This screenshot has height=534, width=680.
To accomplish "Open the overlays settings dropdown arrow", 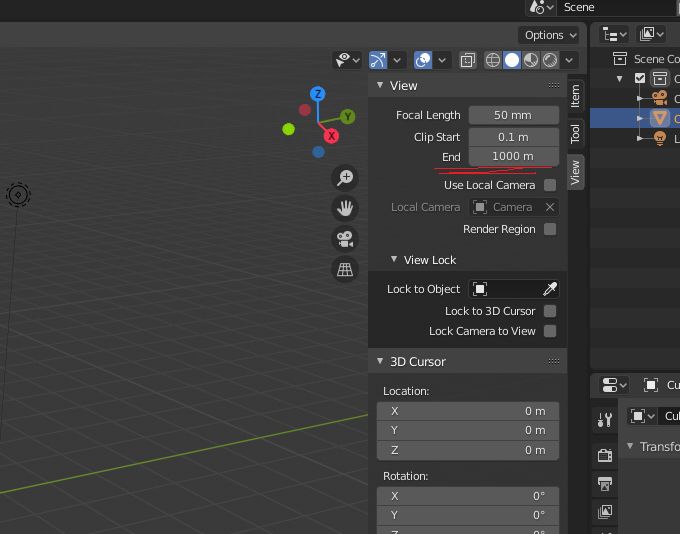I will 442,60.
